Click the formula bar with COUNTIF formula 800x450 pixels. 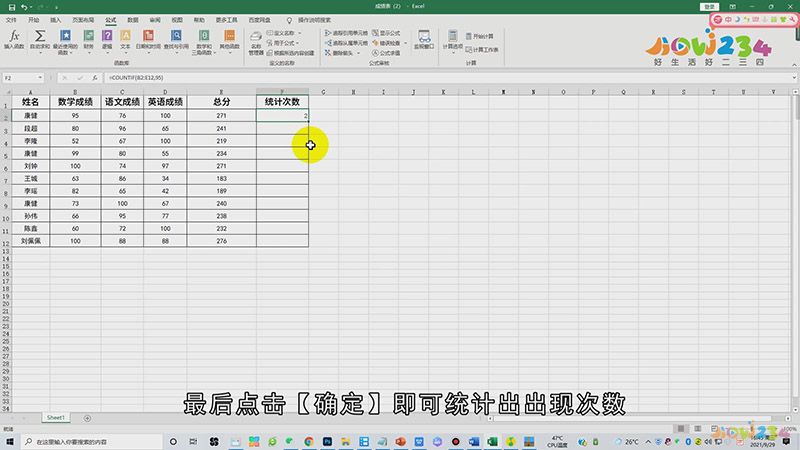[x=449, y=78]
